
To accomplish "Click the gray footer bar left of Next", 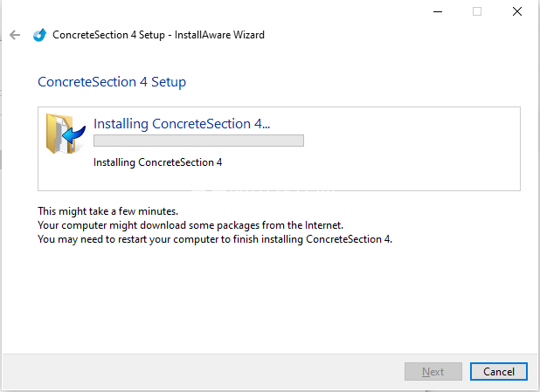I will (x=201, y=372).
